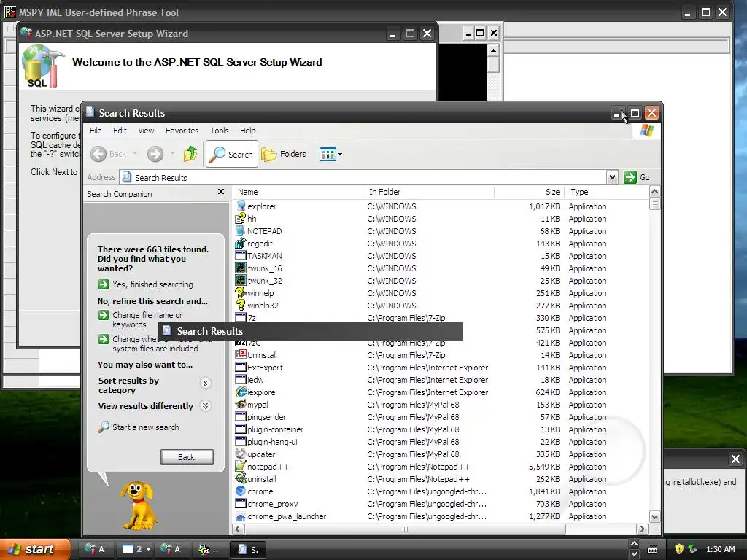Expand View results differently chevron
This screenshot has width=747, height=560.
tap(205, 405)
